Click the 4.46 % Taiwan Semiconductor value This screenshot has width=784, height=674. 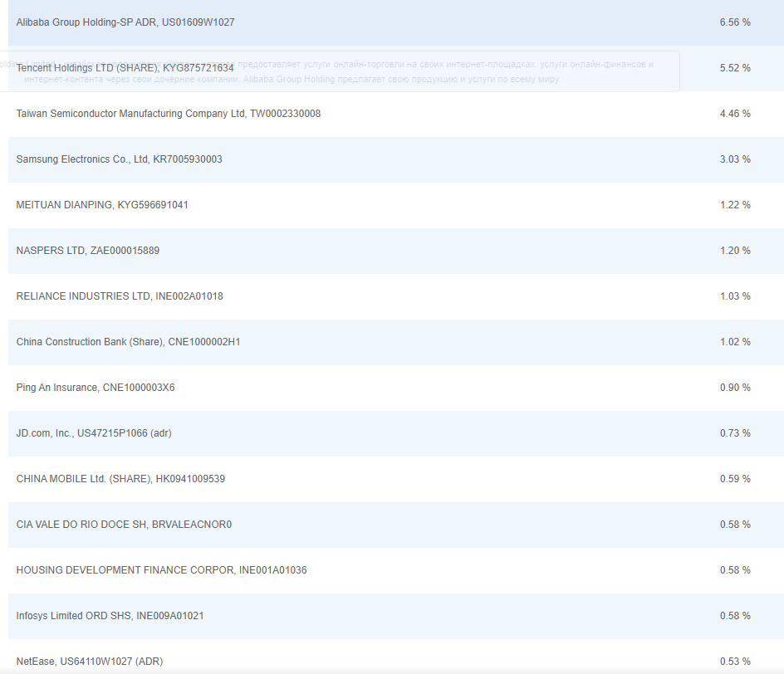[x=735, y=114]
